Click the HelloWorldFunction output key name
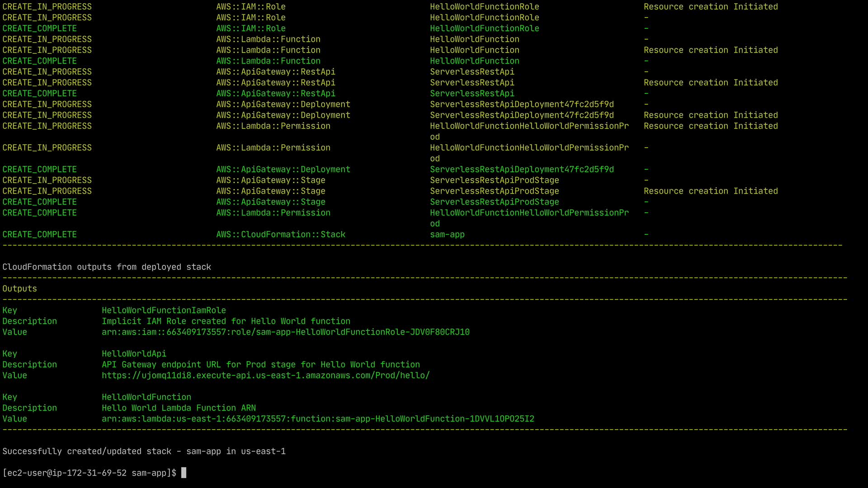 (146, 397)
